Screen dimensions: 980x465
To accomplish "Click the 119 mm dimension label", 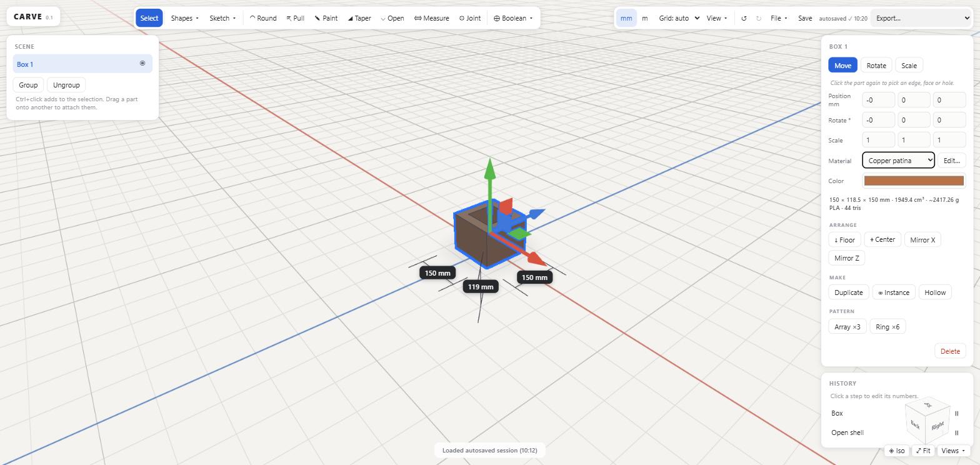I will 481,287.
